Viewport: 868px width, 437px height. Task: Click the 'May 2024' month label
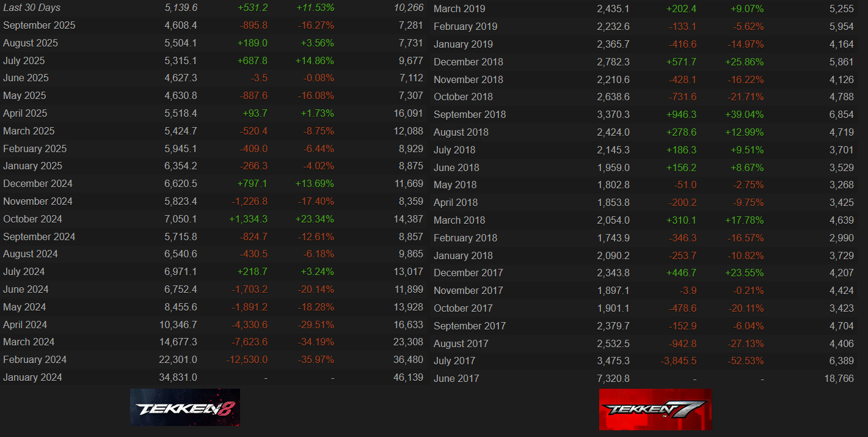tap(24, 307)
